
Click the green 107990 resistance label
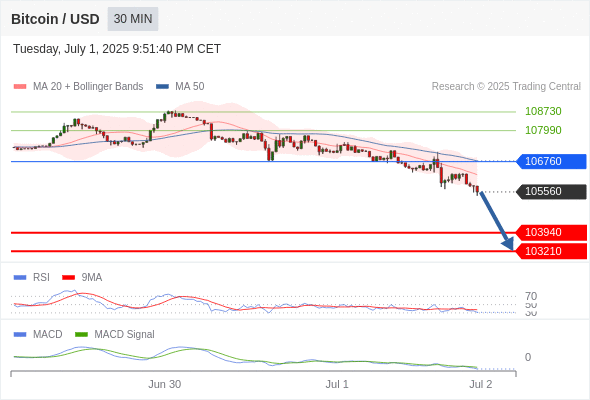(543, 130)
